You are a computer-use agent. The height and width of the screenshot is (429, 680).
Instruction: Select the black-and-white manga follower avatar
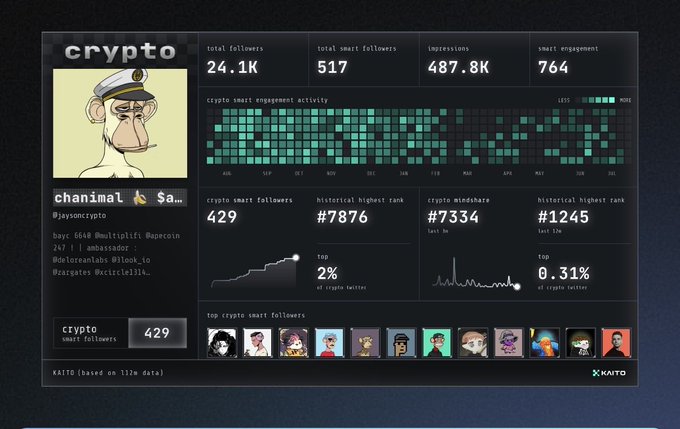tap(222, 343)
